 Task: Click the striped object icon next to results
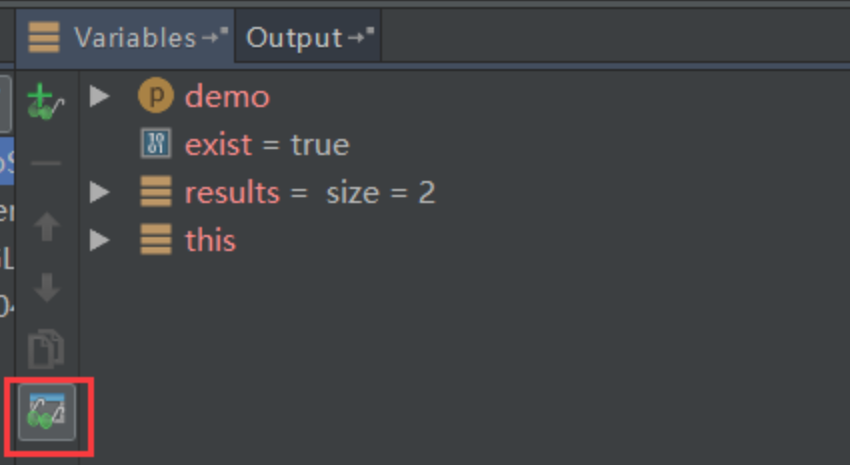pyautogui.click(x=156, y=192)
